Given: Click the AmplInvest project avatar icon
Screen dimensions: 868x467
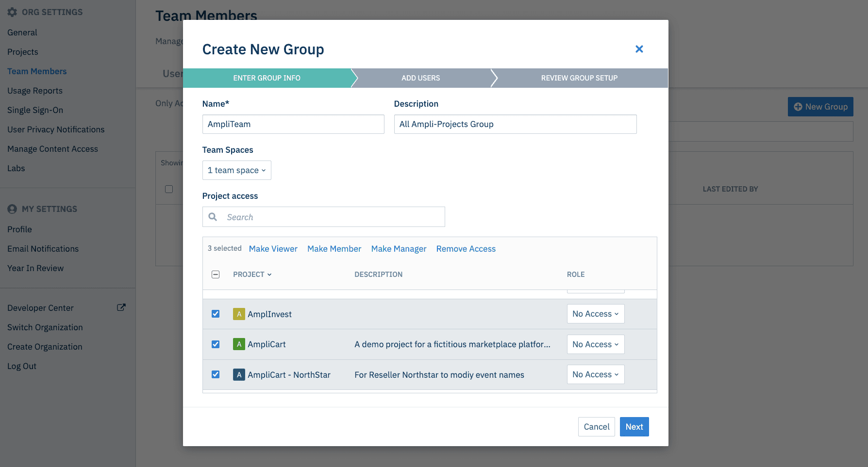Looking at the screenshot, I should tap(239, 314).
